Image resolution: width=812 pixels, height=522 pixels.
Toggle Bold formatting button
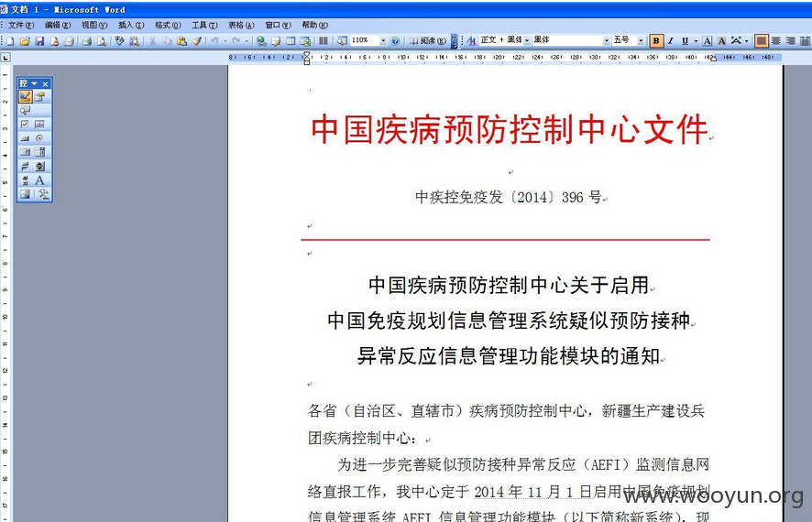656,41
